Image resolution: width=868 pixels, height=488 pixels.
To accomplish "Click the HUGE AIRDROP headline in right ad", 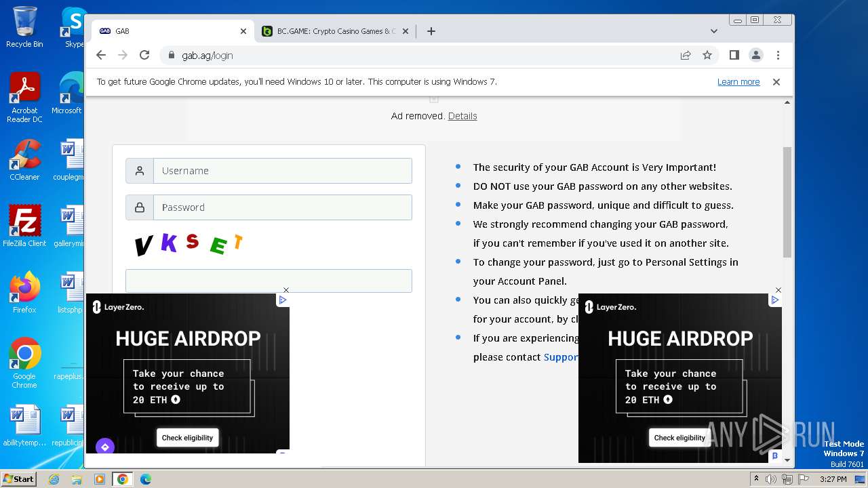I will coord(680,338).
